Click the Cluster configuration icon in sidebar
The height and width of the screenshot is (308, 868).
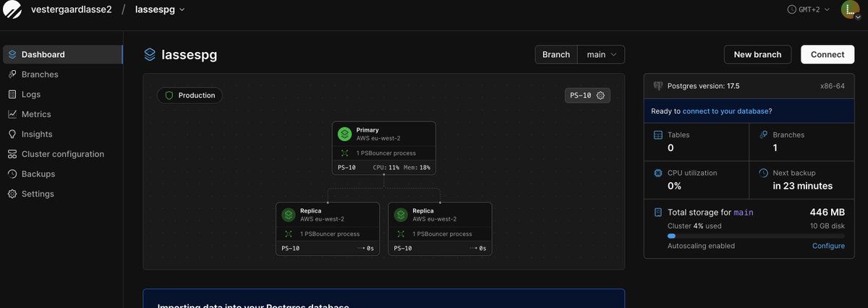point(12,154)
